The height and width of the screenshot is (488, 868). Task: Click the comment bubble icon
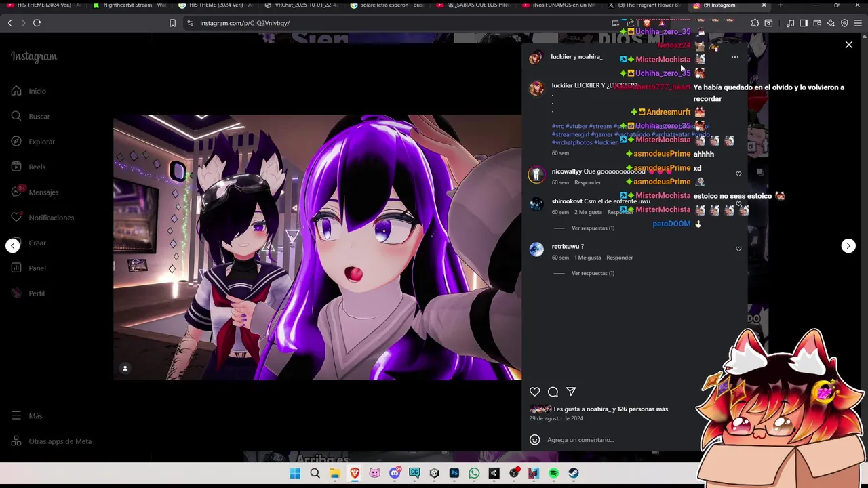(x=553, y=392)
